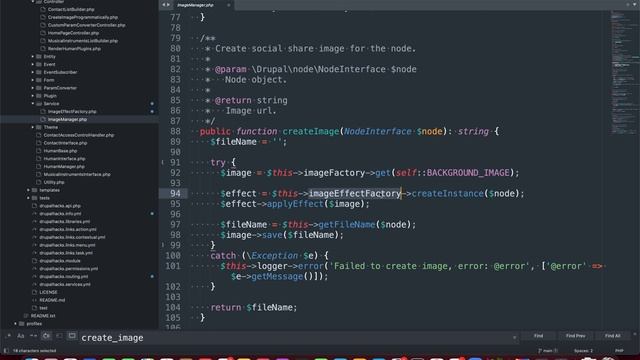
Task: Toggle the sidebar icon in status bar
Action: click(6, 351)
